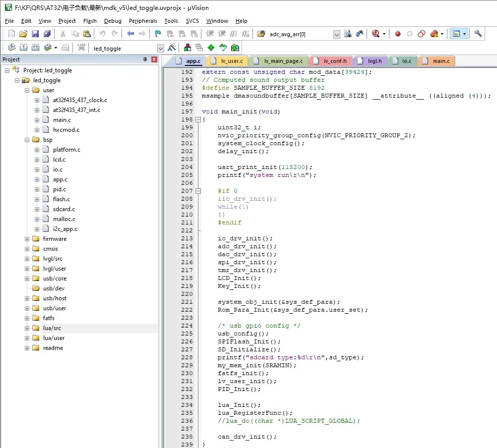Open the SVCS menu
The image size is (497, 448).
[x=192, y=21]
